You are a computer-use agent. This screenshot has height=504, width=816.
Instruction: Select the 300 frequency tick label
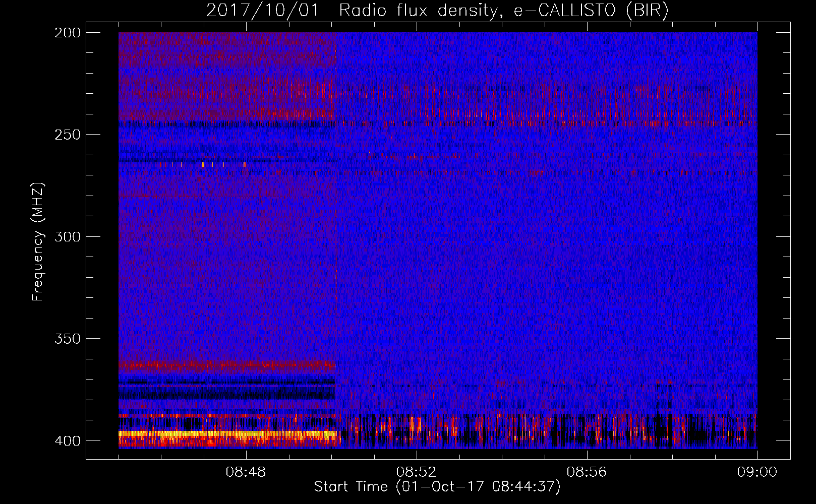[68, 237]
